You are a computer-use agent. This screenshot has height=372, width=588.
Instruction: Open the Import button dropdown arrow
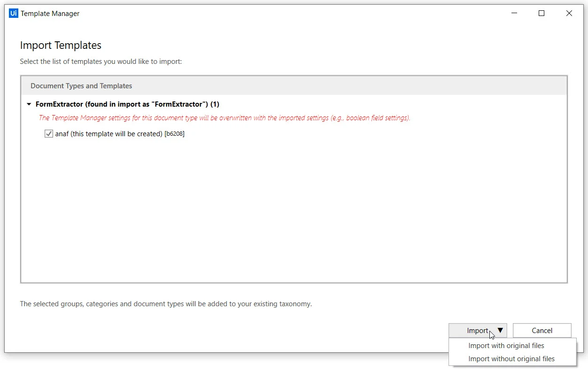500,330
